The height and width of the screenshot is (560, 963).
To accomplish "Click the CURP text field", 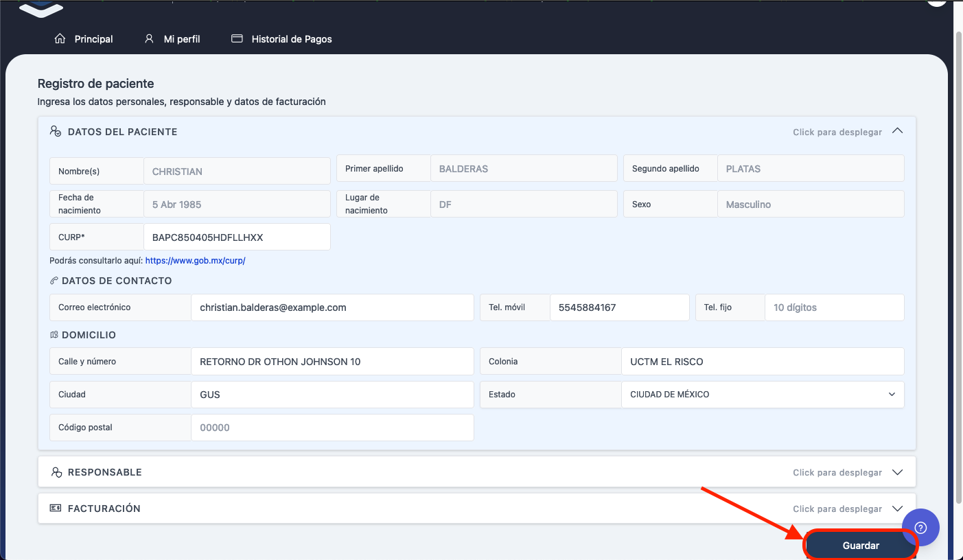I will pos(236,237).
